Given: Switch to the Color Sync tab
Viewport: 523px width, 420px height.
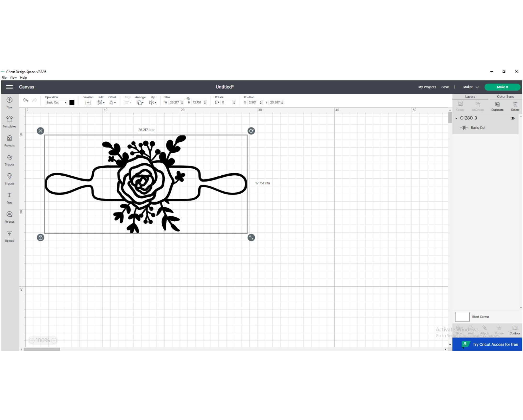Looking at the screenshot, I should [x=505, y=96].
